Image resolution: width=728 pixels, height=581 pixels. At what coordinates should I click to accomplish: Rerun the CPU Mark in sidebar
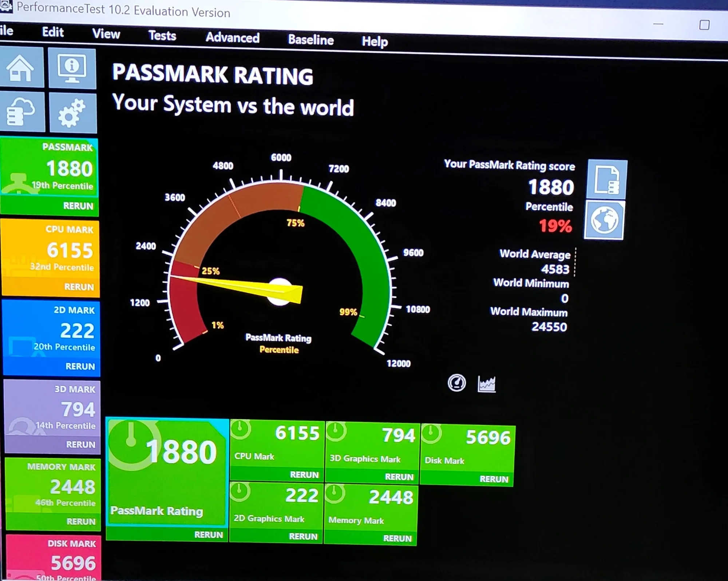pos(79,287)
